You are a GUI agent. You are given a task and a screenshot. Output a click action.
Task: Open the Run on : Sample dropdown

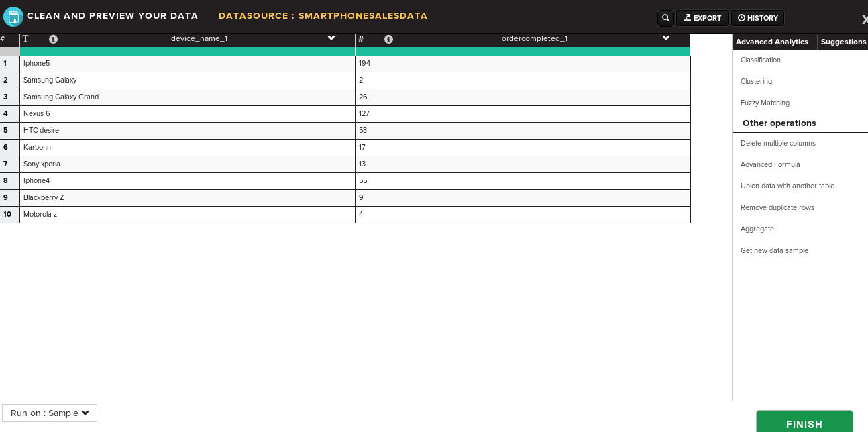50,413
